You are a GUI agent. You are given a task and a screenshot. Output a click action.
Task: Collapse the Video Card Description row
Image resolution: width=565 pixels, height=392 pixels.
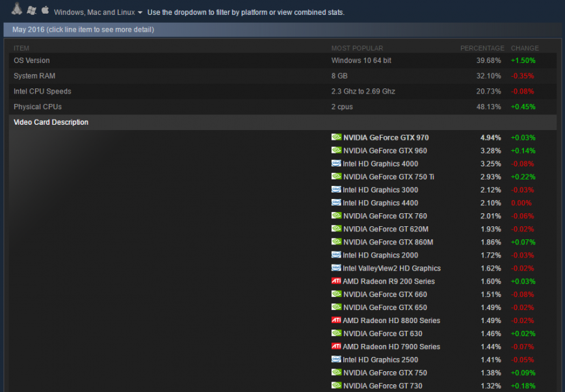(x=282, y=122)
